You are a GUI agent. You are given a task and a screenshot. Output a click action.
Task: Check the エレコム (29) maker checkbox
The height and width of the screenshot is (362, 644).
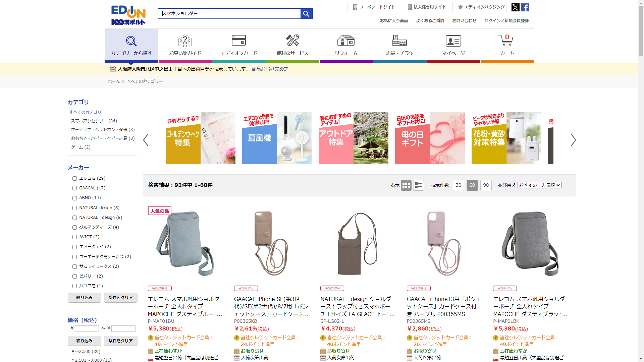pos(74,179)
